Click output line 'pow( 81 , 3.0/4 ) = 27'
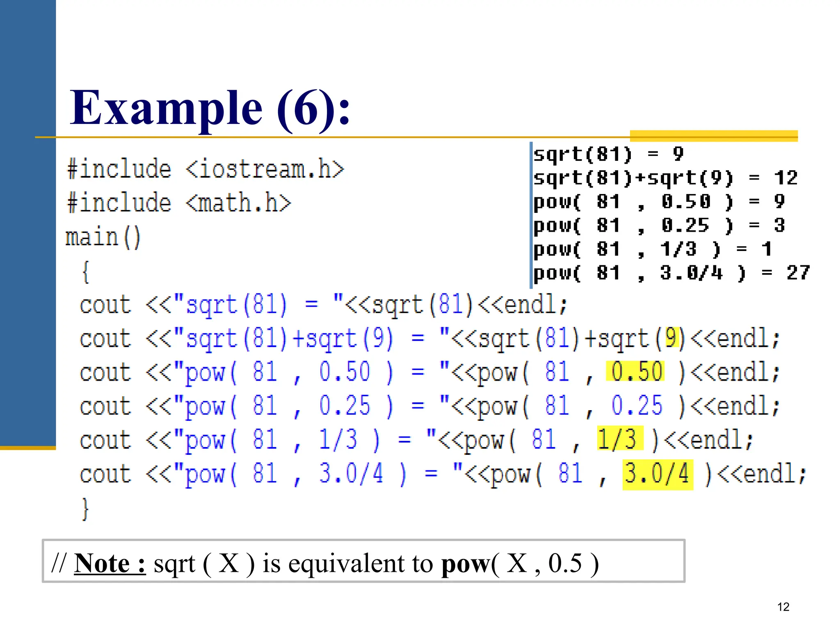 pos(672,273)
